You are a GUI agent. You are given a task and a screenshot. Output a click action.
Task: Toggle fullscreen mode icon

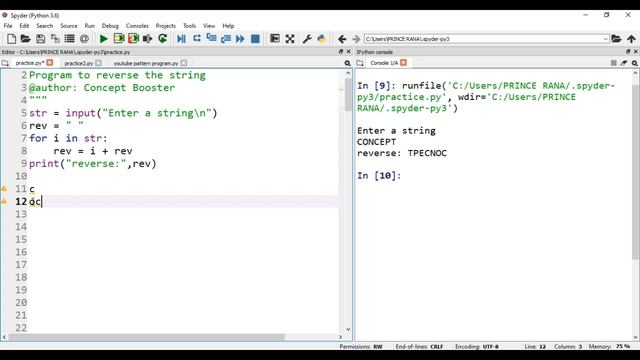290,39
